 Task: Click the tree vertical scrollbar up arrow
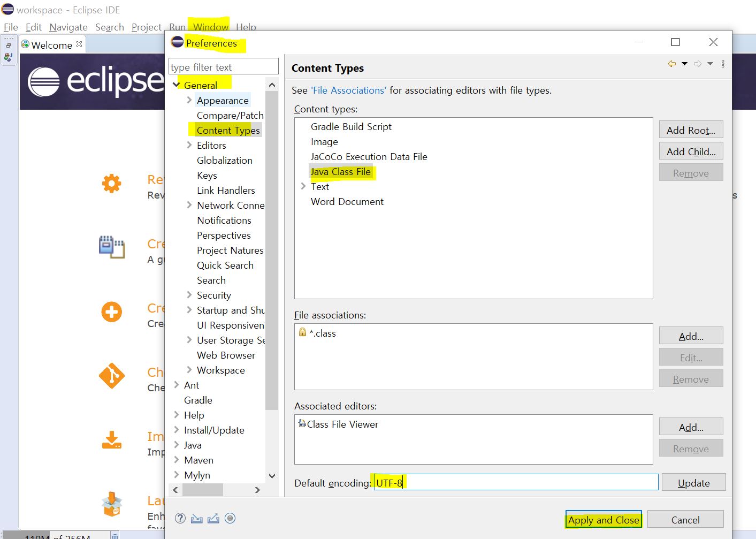(272, 85)
